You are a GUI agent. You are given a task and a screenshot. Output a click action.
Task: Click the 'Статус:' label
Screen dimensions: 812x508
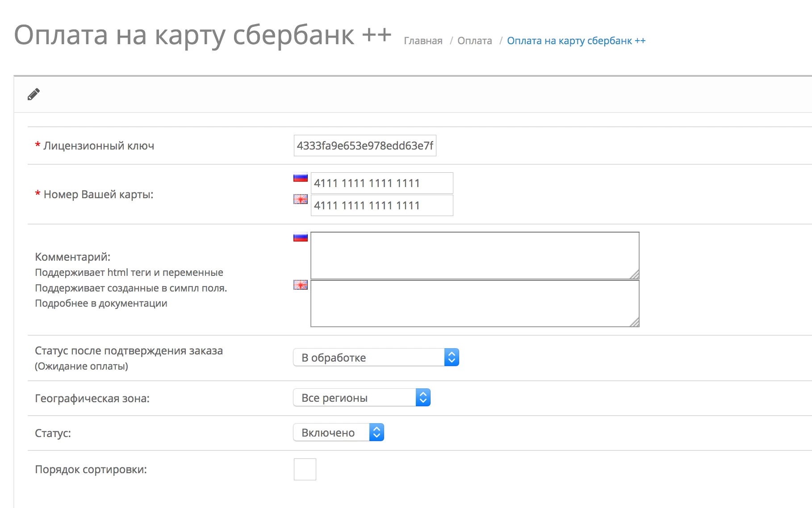pyautogui.click(x=53, y=433)
